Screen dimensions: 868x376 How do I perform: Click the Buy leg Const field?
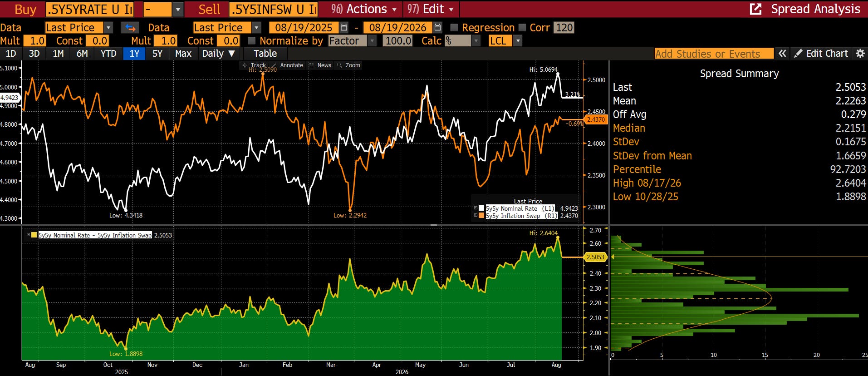[98, 41]
